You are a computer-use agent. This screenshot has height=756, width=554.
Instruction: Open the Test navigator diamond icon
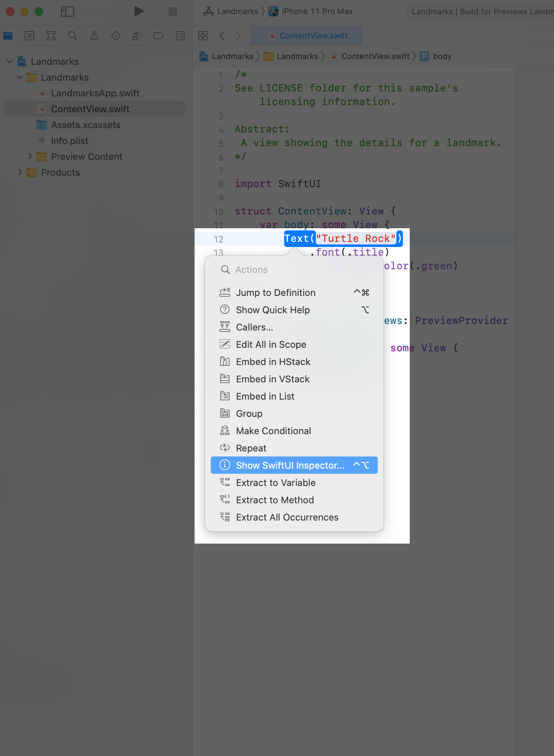pyautogui.click(x=116, y=36)
